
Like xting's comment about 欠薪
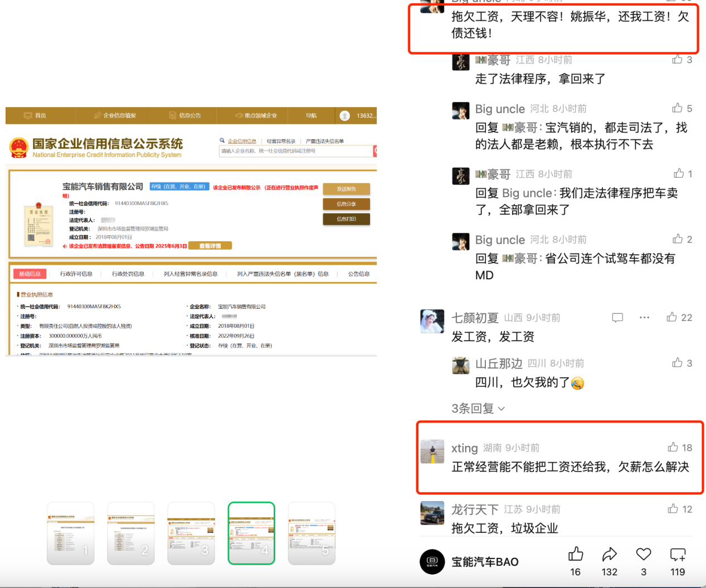coord(673,447)
